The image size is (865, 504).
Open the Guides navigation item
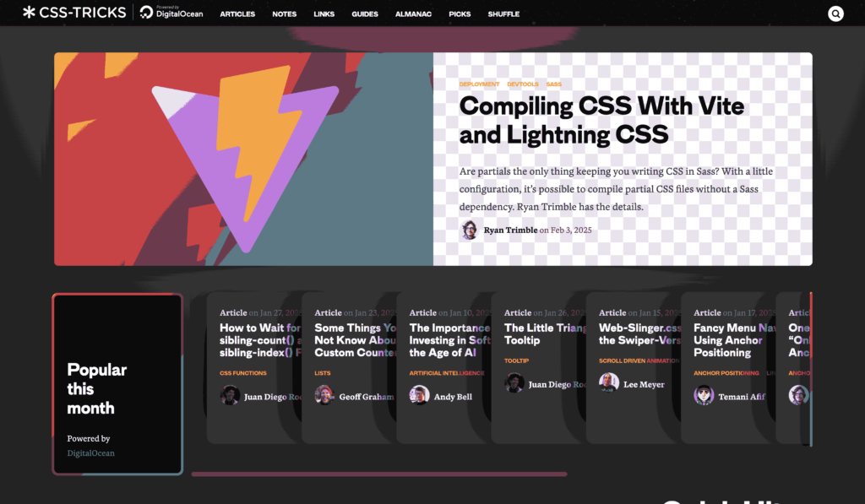pyautogui.click(x=365, y=14)
